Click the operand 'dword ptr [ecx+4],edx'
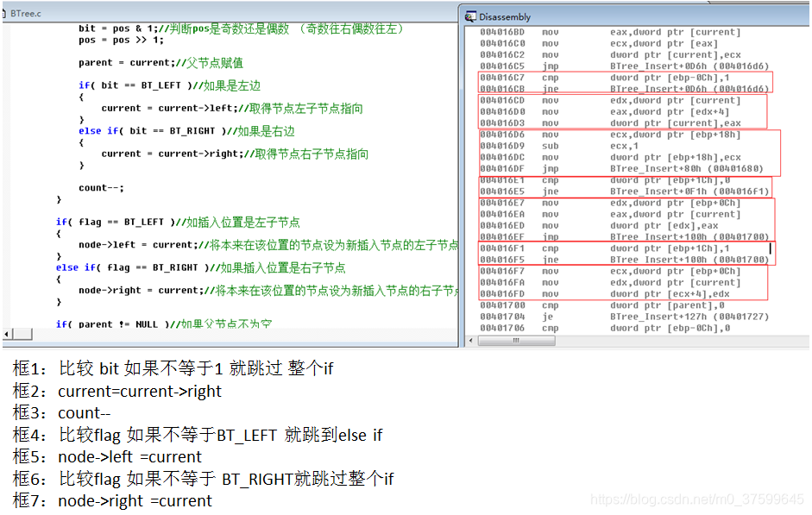Screen dimensions: 812x515 tap(670, 294)
